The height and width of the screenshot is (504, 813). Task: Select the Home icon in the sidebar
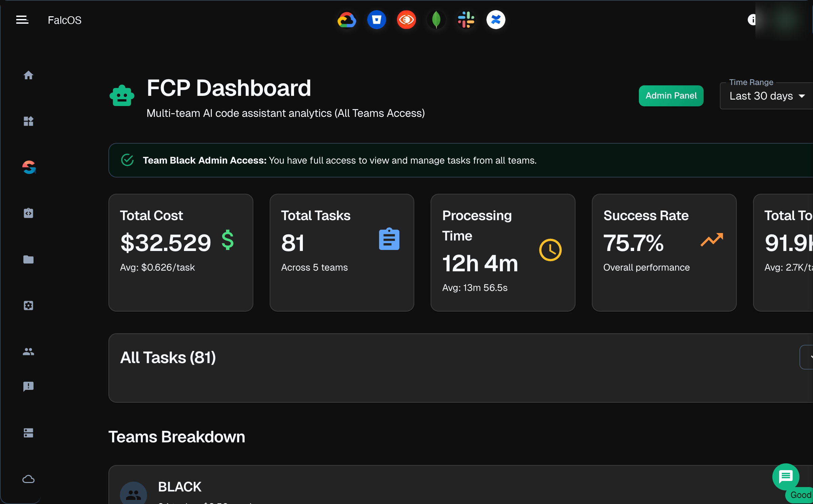point(29,75)
